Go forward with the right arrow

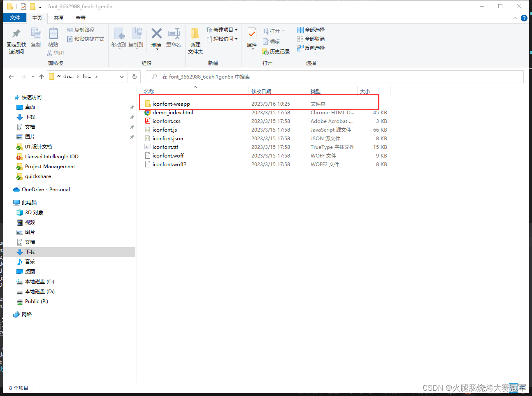tap(23, 77)
